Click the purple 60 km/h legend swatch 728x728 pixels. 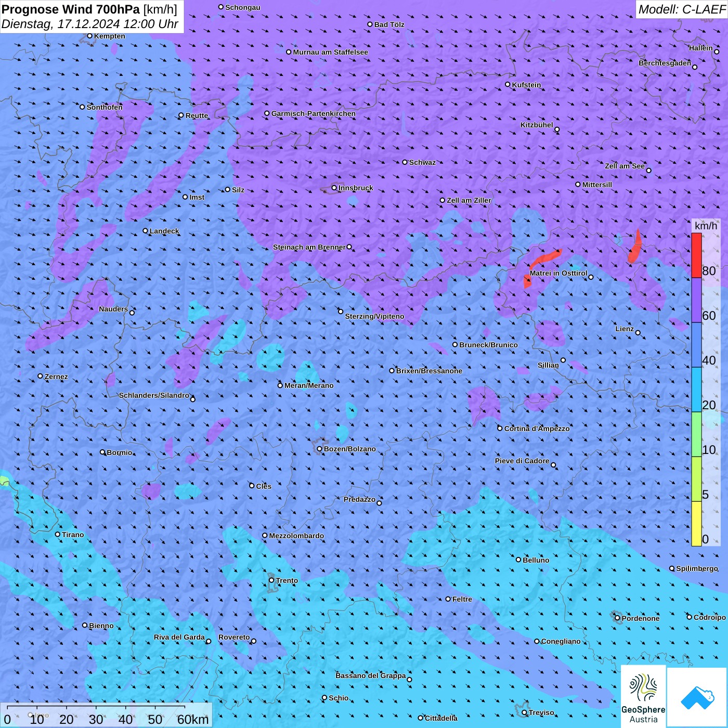[696, 301]
